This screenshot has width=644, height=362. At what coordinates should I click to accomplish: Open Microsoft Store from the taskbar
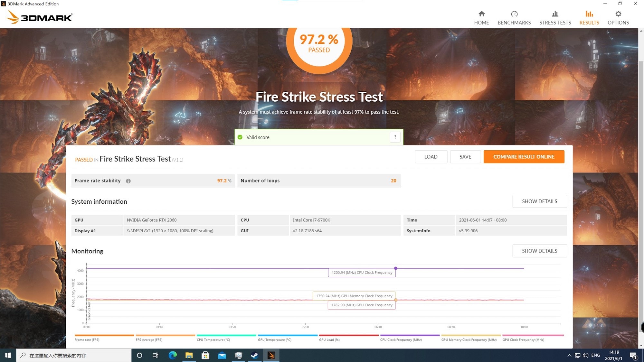(x=205, y=355)
